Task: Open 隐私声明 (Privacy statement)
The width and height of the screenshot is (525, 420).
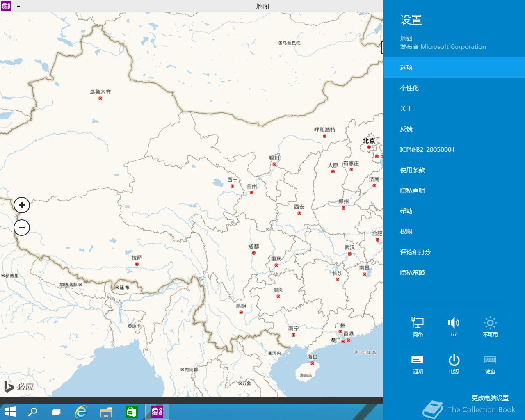Action: (454, 191)
